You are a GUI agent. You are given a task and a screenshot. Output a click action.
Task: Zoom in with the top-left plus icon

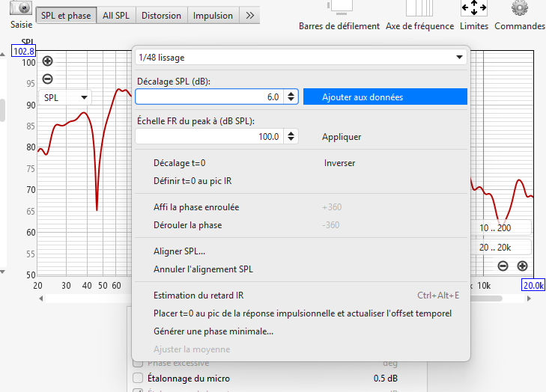tap(48, 61)
